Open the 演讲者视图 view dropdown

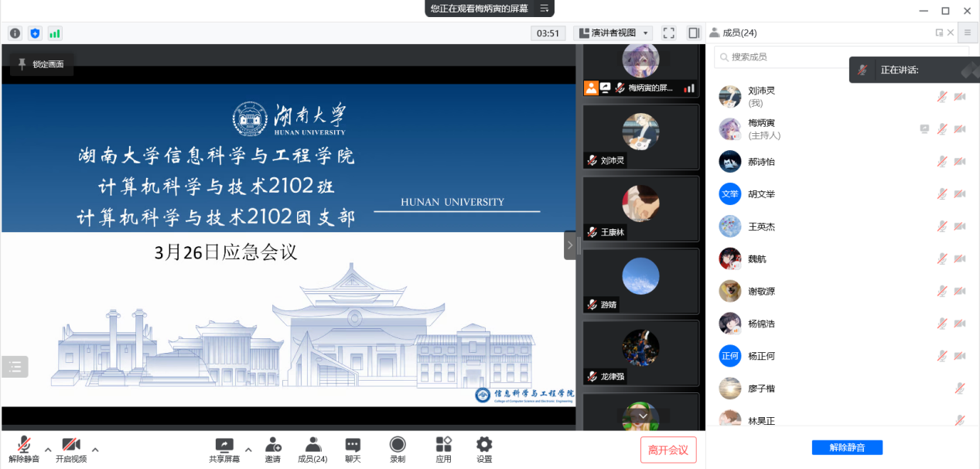coord(613,33)
